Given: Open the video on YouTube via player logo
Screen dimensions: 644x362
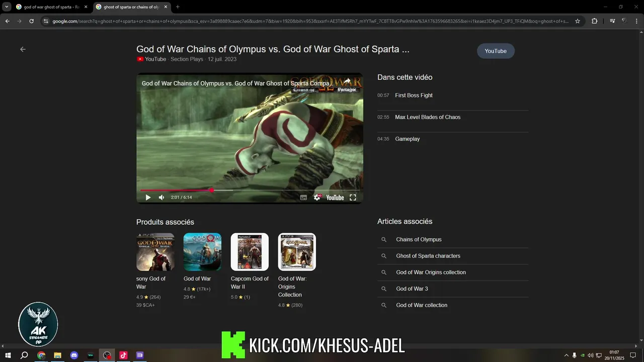Looking at the screenshot, I should (x=335, y=198).
